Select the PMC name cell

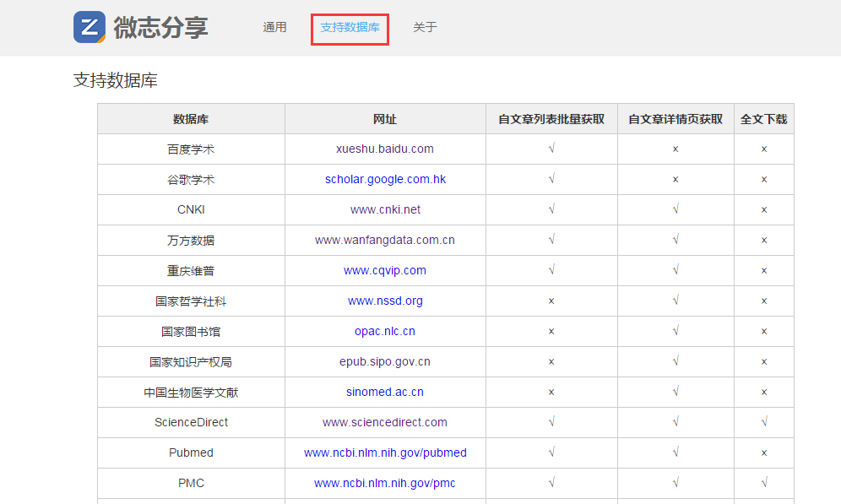[x=191, y=483]
